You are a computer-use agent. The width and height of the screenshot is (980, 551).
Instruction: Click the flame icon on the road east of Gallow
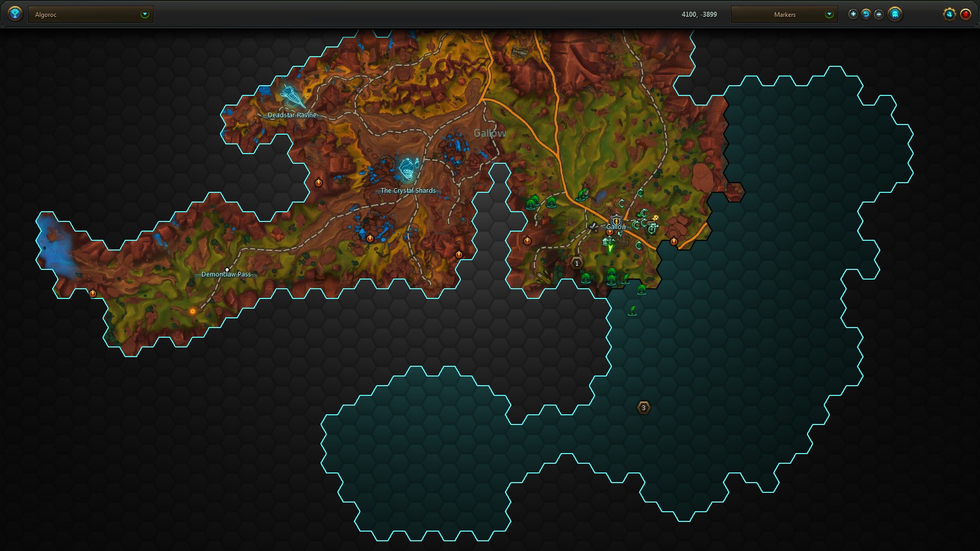[x=674, y=241]
